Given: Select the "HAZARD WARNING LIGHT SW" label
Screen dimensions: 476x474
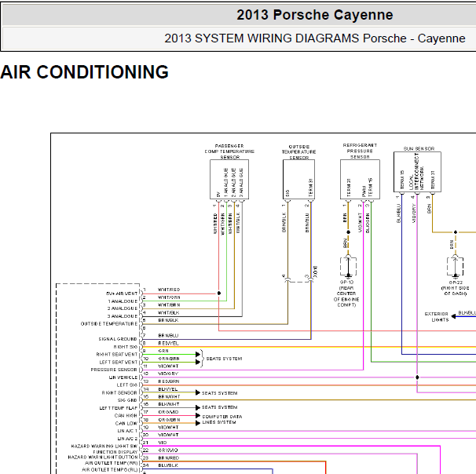Looking at the screenshot, I should click(x=104, y=447).
